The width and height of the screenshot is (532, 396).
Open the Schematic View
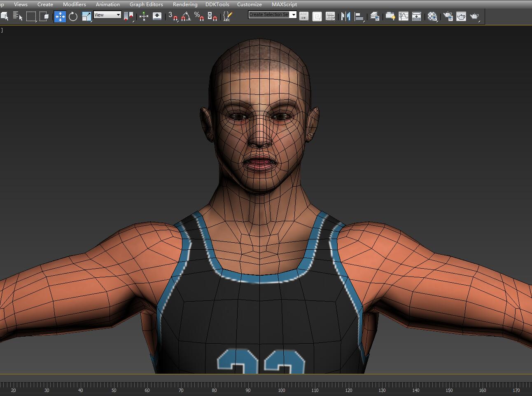pyautogui.click(x=416, y=16)
